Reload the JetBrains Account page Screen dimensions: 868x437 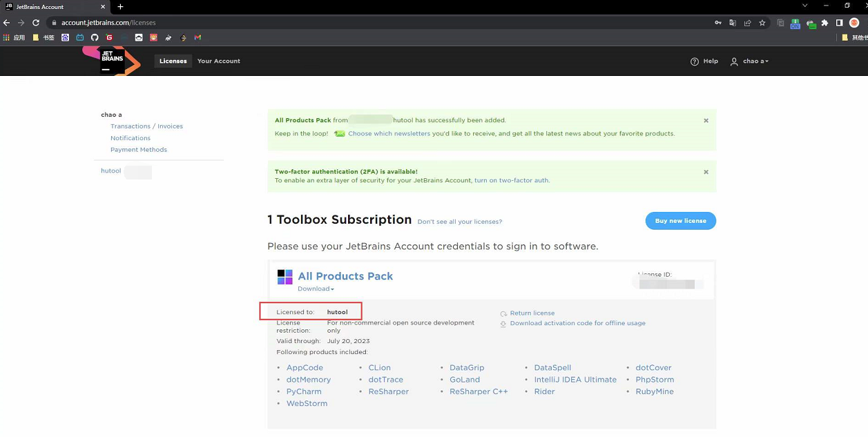36,23
